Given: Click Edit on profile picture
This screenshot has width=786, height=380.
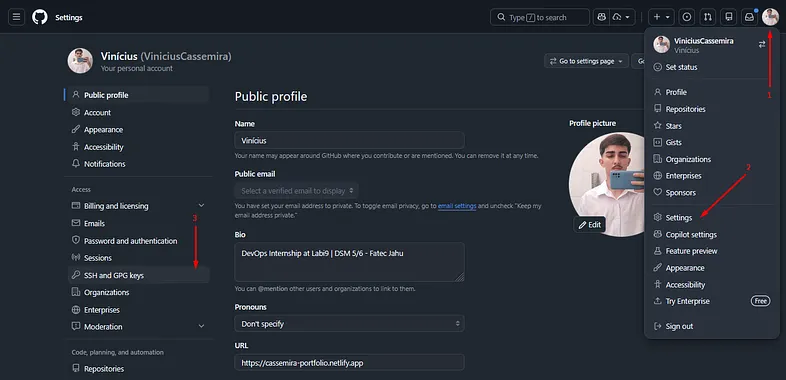Looking at the screenshot, I should (x=590, y=225).
